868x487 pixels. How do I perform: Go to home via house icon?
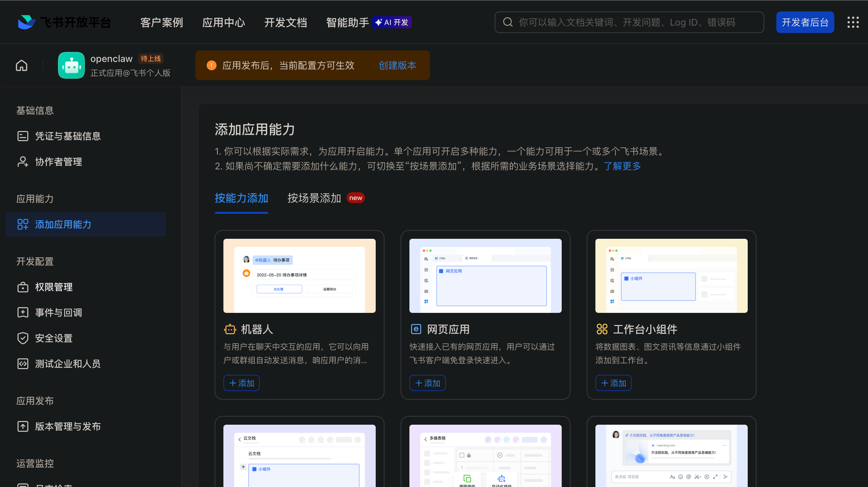pyautogui.click(x=22, y=65)
